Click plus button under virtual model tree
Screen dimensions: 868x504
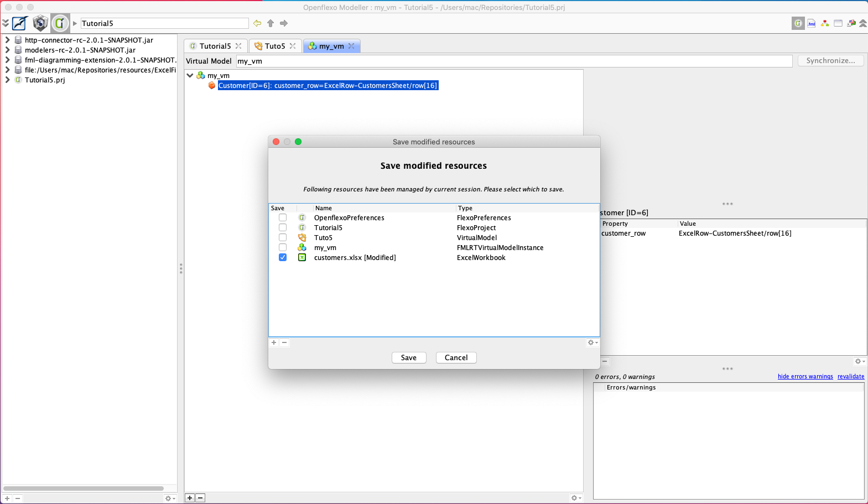click(190, 498)
